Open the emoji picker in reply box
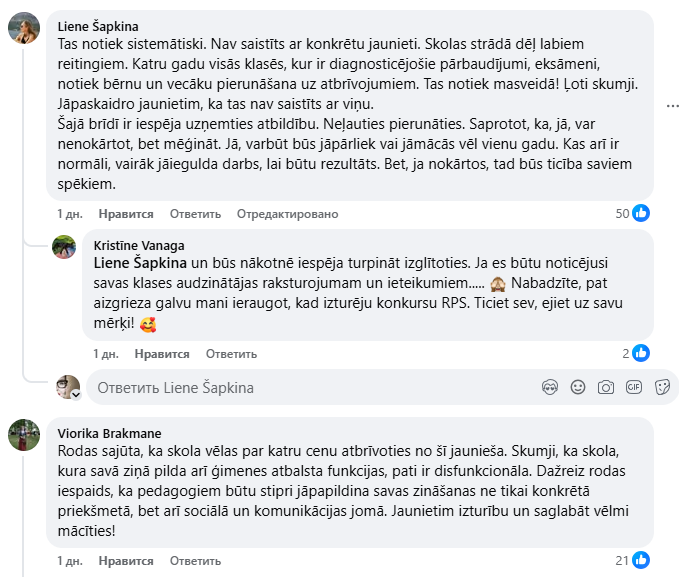 [x=577, y=387]
